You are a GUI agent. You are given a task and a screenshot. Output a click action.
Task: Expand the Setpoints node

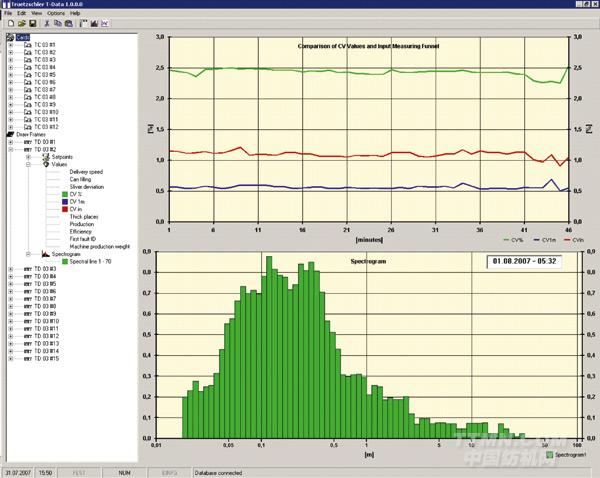27,156
